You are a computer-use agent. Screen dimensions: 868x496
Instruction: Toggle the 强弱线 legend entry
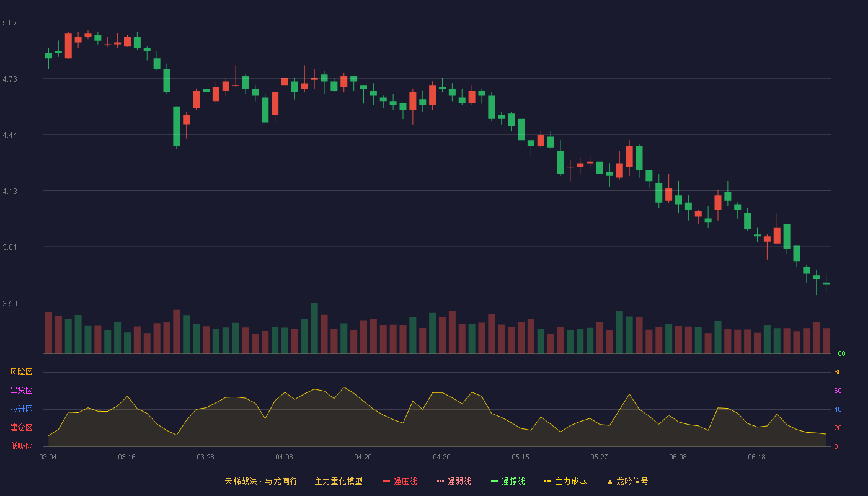click(x=454, y=481)
